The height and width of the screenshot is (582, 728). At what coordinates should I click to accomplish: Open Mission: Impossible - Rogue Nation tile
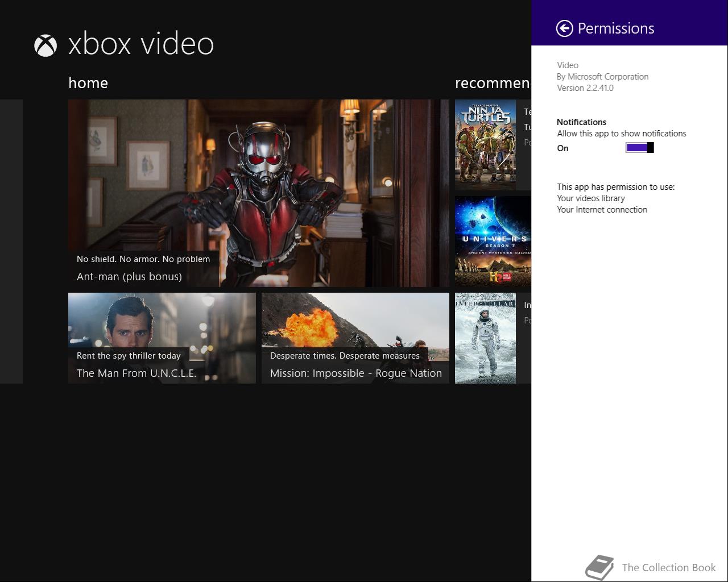[x=355, y=338]
